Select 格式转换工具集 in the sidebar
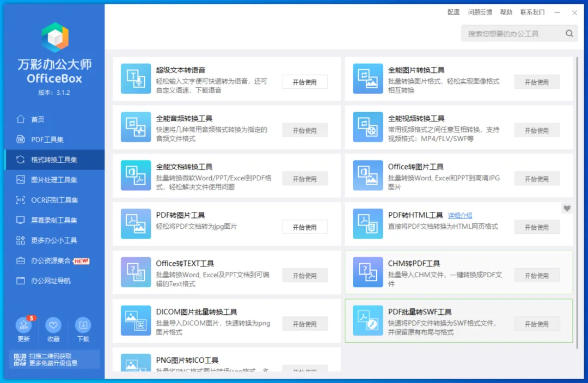 click(x=54, y=160)
